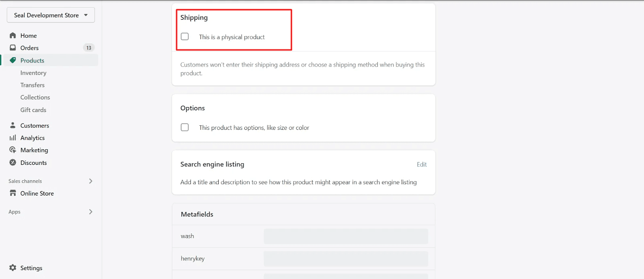Click the Discounts badge icon
Viewport: 644px width, 279px height.
[x=13, y=162]
